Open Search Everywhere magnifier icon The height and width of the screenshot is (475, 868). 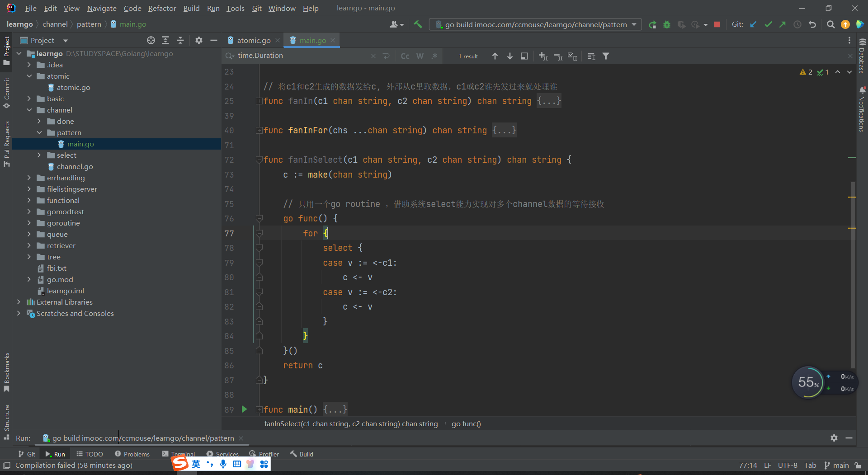click(x=830, y=24)
